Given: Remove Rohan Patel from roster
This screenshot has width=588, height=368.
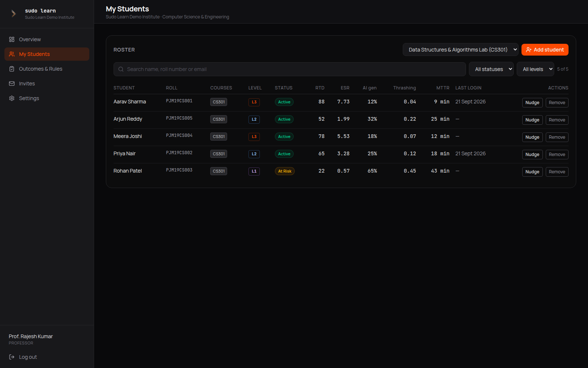Looking at the screenshot, I should [x=557, y=172].
